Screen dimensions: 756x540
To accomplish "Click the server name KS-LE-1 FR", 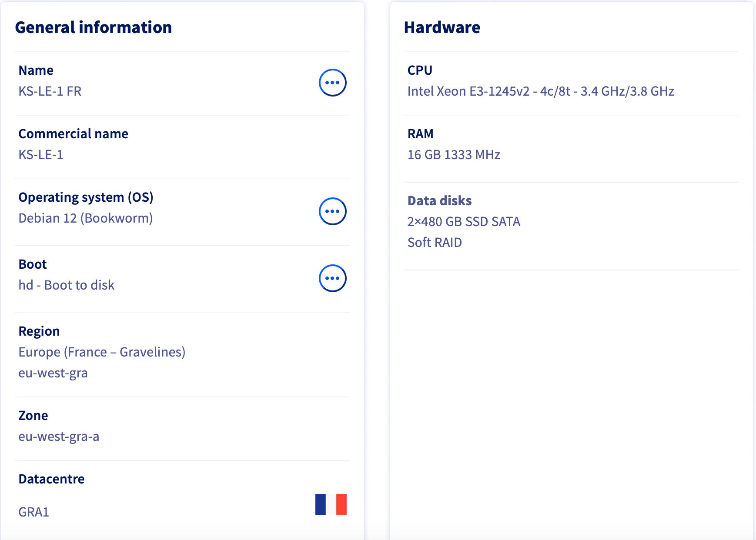I will [x=50, y=91].
